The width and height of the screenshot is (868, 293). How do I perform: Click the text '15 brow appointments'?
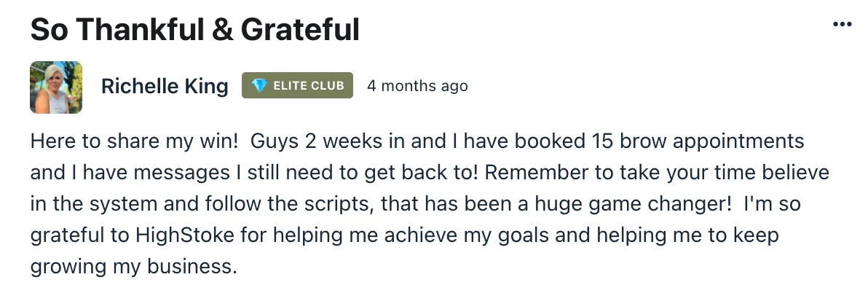696,141
